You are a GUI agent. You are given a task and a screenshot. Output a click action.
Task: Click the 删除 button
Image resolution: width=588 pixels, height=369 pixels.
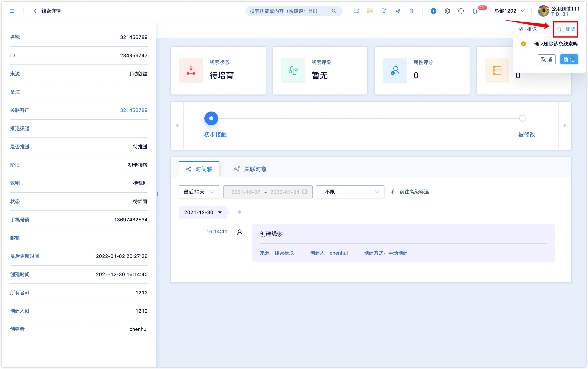[566, 29]
